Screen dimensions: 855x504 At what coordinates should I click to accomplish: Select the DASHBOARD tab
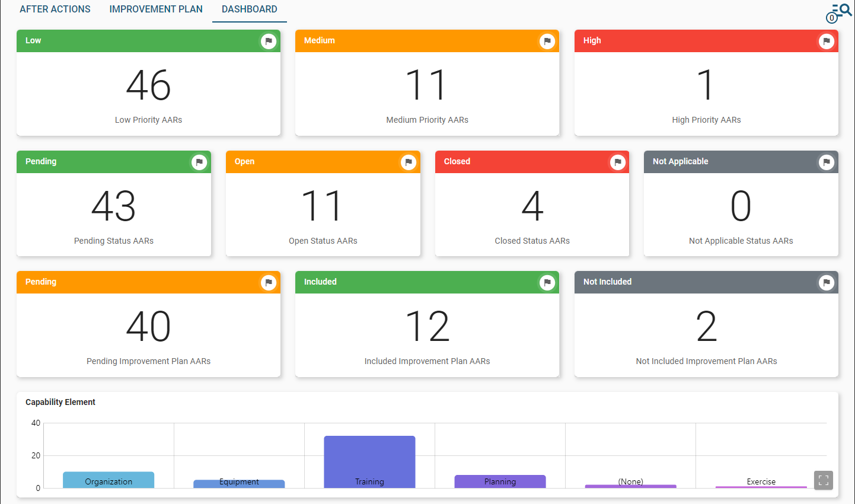pyautogui.click(x=249, y=9)
